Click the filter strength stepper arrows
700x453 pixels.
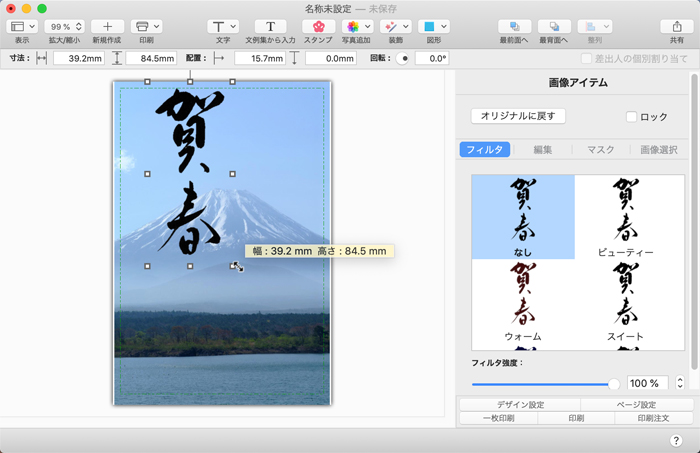tap(680, 383)
